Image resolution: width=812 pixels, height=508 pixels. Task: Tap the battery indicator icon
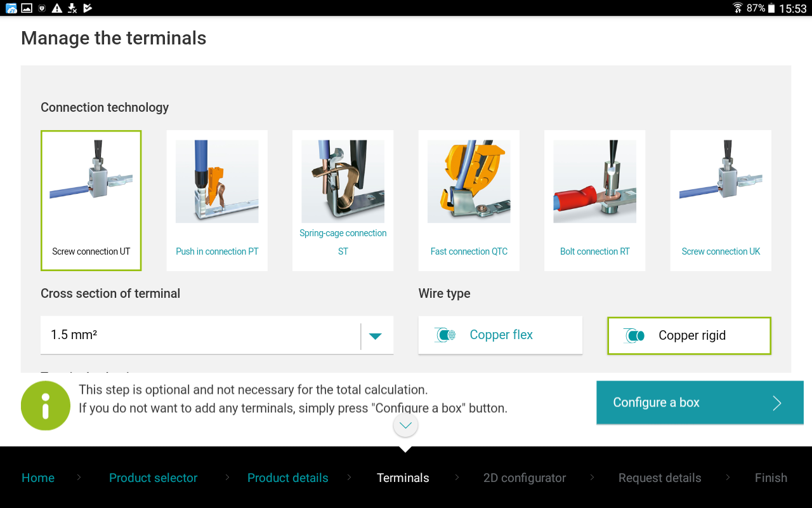(x=771, y=8)
